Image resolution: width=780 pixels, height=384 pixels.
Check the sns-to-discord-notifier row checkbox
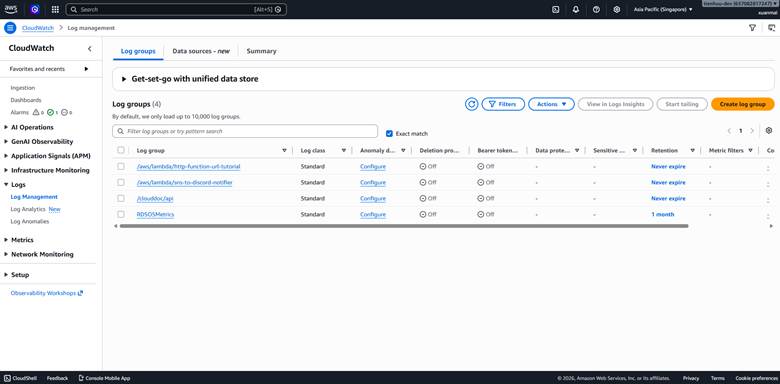pyautogui.click(x=121, y=182)
